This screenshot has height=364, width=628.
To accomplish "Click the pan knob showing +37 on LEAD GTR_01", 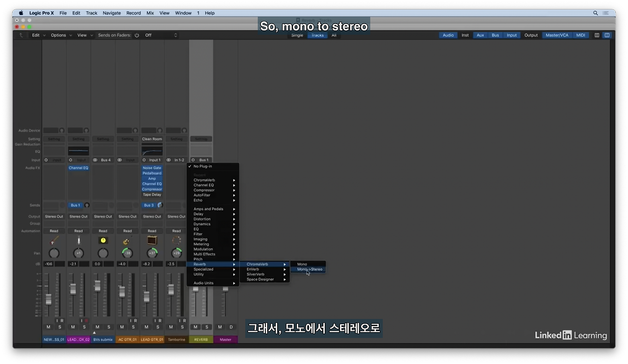I will click(152, 253).
